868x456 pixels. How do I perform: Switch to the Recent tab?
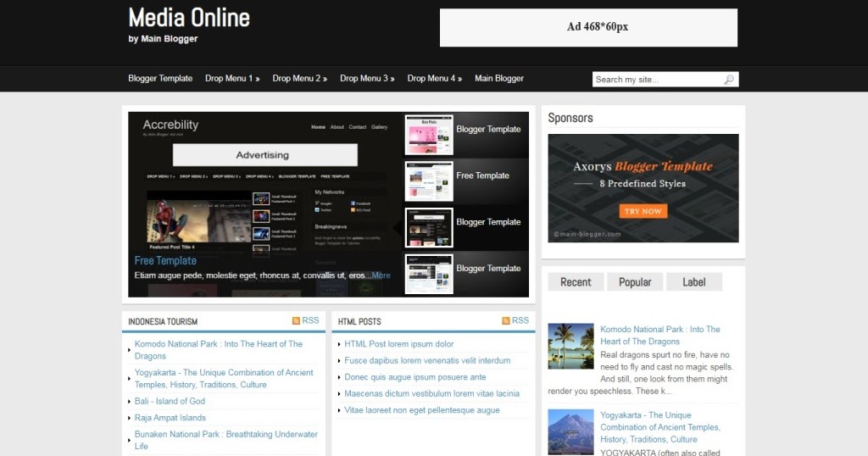click(576, 281)
